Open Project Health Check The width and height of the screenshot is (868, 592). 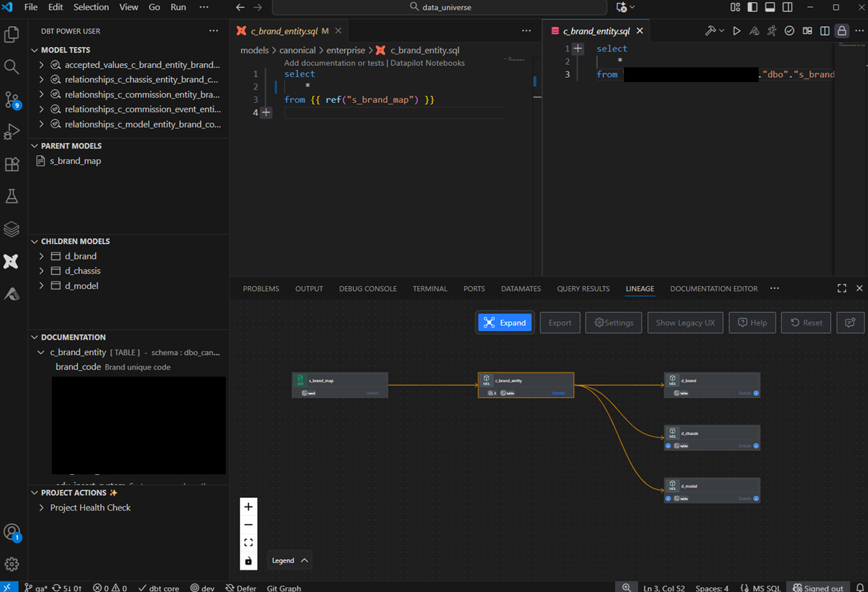tap(89, 507)
